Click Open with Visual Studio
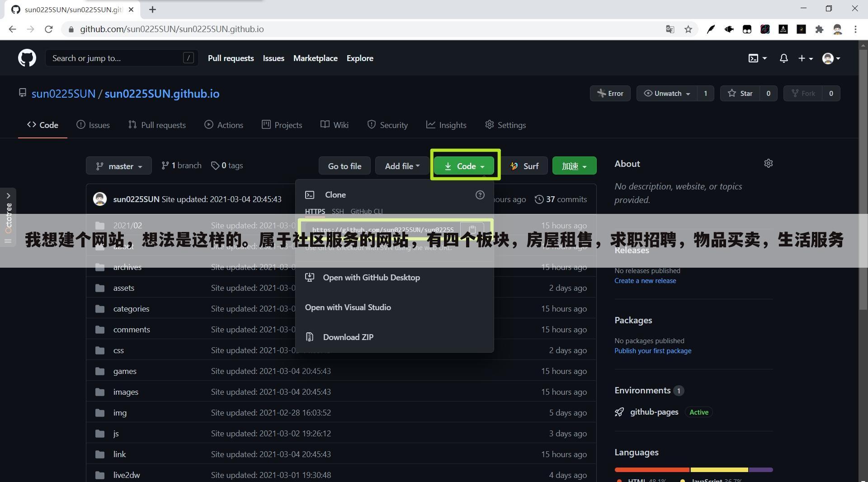This screenshot has width=868, height=482. 348,307
